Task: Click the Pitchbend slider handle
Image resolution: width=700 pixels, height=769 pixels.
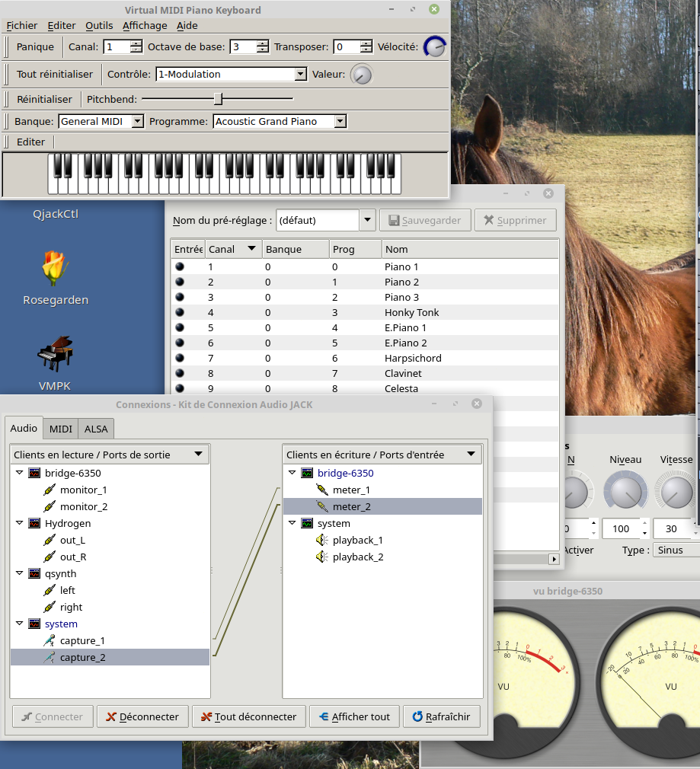Action: pyautogui.click(x=219, y=98)
